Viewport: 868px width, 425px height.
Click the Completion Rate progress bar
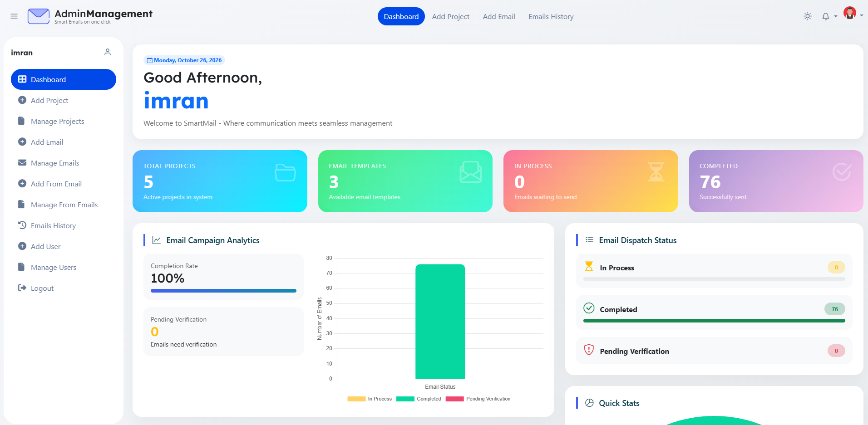point(223,291)
